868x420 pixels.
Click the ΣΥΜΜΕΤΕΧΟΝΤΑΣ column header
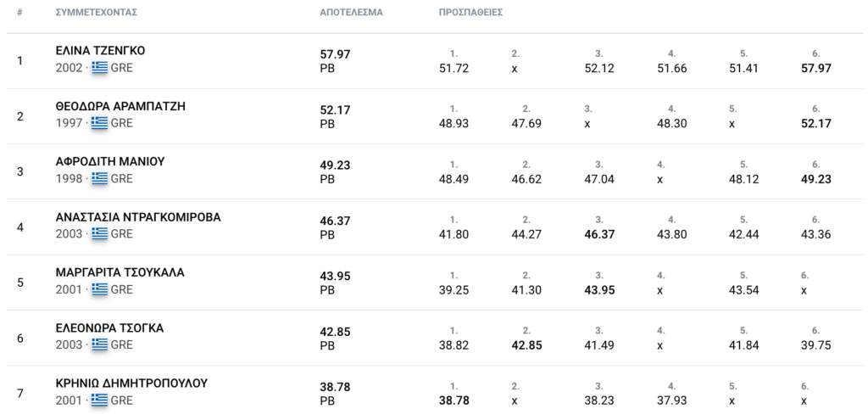tap(97, 12)
